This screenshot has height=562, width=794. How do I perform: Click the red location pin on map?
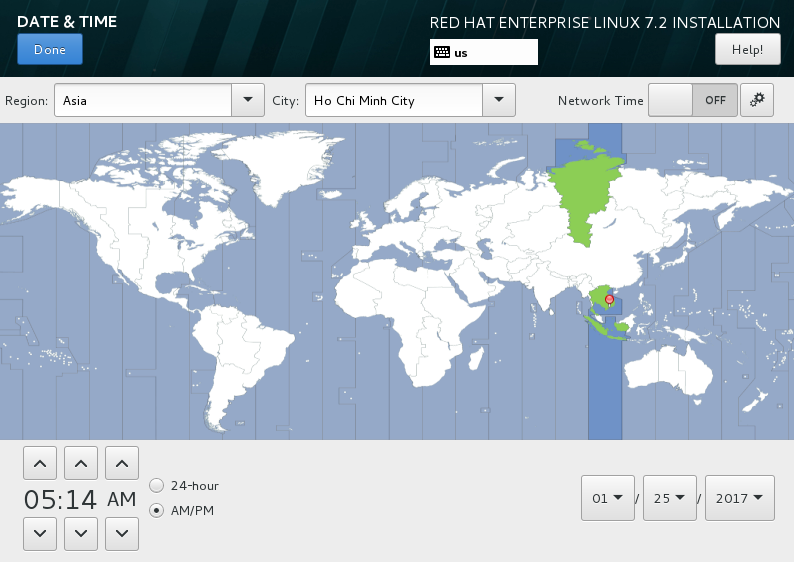pyautogui.click(x=610, y=300)
